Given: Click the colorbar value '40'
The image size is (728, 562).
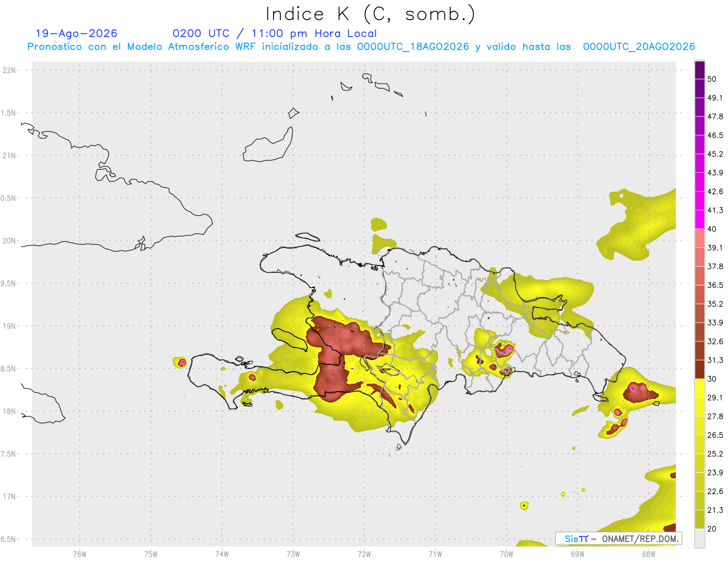Looking at the screenshot, I should tap(712, 229).
